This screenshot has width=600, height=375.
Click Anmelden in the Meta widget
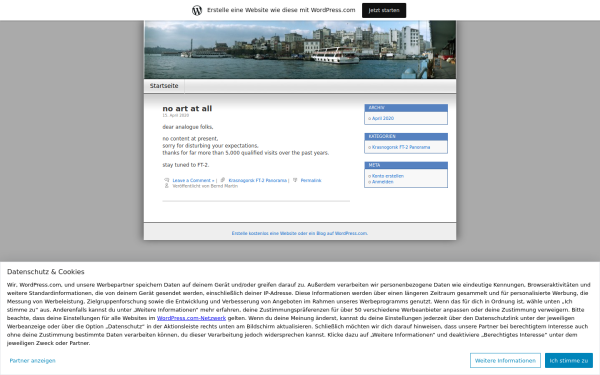tap(383, 182)
